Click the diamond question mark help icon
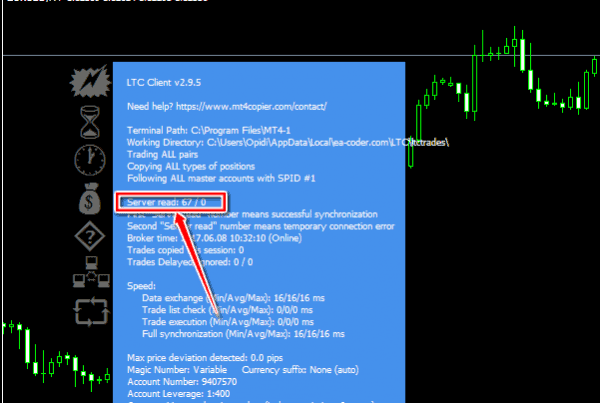The height and width of the screenshot is (403, 600). click(x=90, y=236)
